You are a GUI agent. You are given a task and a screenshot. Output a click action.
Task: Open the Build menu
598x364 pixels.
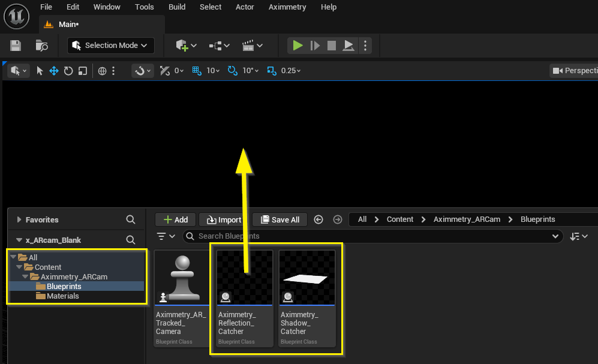click(177, 7)
